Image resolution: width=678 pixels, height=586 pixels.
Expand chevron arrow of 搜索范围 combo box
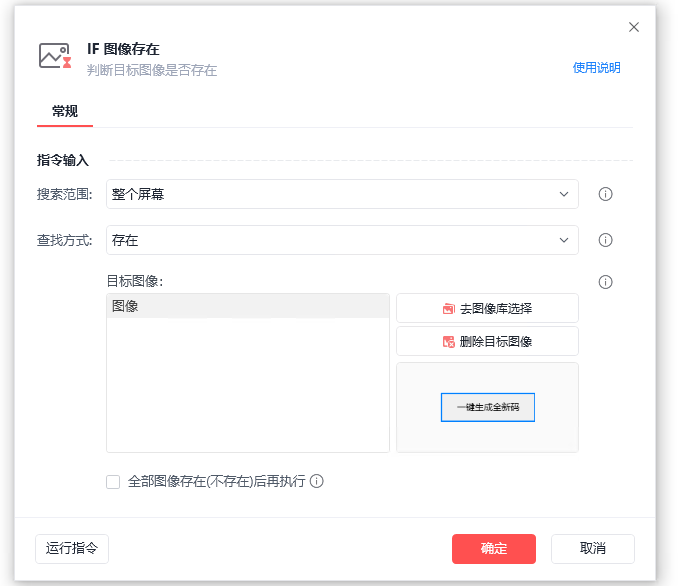click(564, 194)
